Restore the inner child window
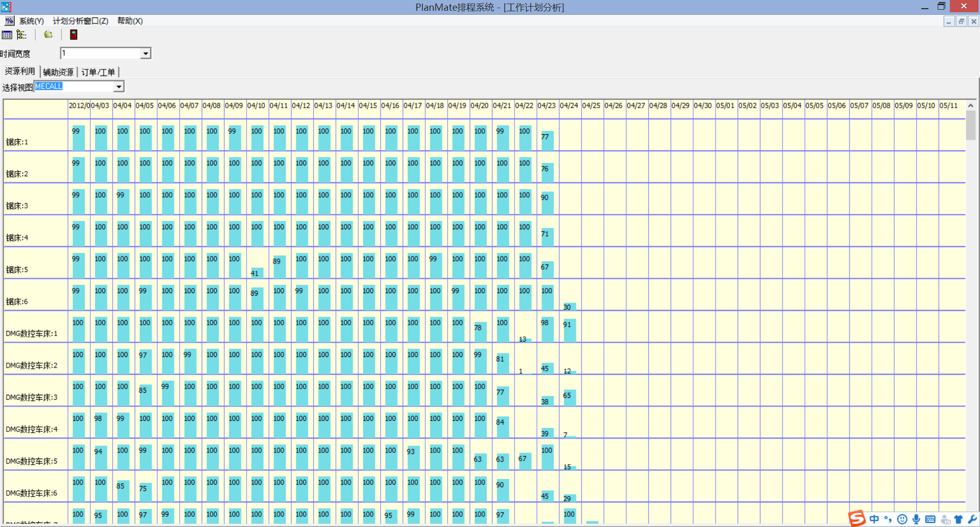This screenshot has height=527, width=980. [x=961, y=21]
